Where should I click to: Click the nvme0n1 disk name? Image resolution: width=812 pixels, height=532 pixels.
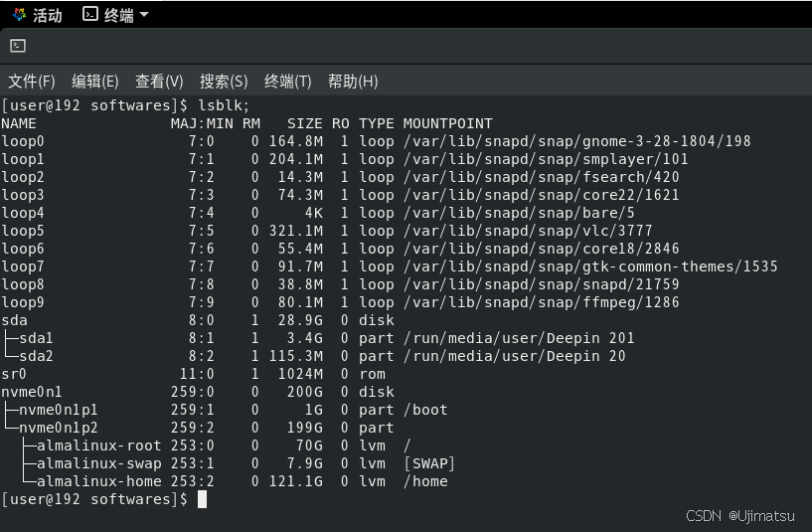32,392
